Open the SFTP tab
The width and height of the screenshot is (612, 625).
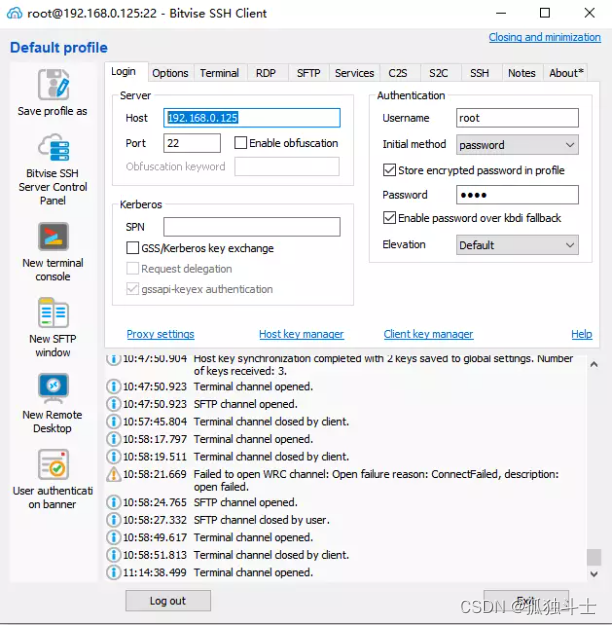coord(309,73)
